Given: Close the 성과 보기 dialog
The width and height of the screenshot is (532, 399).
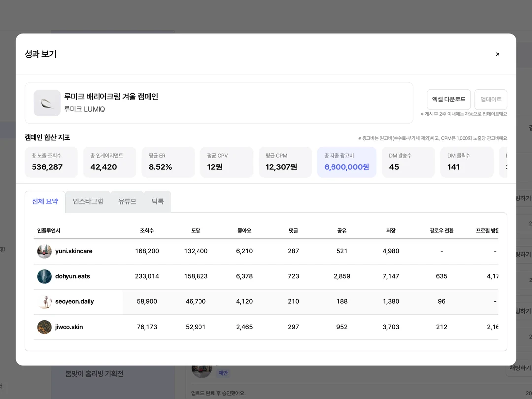Looking at the screenshot, I should pyautogui.click(x=498, y=54).
